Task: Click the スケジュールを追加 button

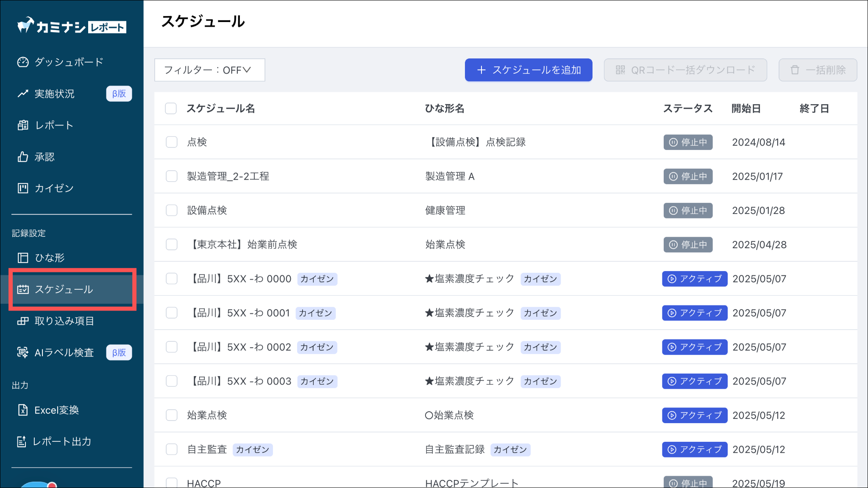Action: coord(529,70)
